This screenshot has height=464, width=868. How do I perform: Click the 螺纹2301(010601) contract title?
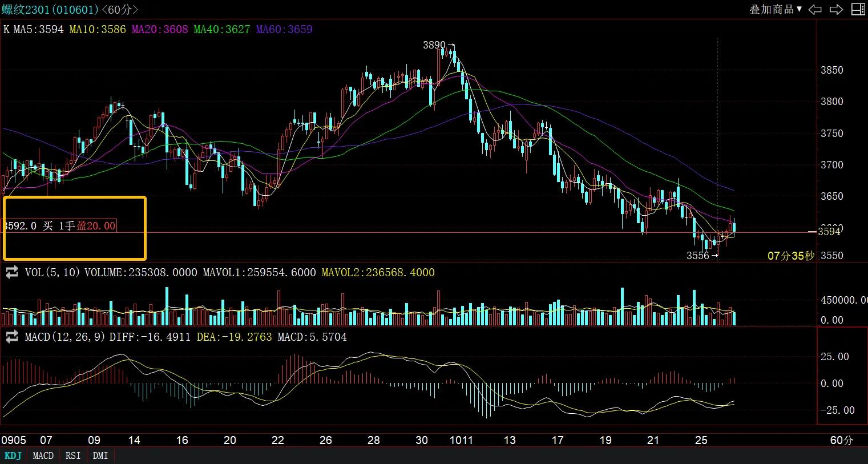pos(50,9)
